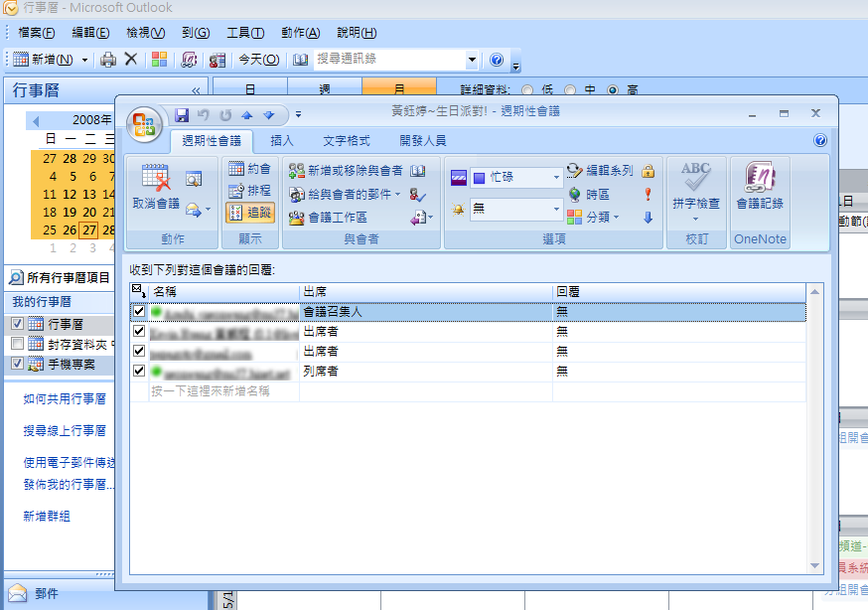The height and width of the screenshot is (610, 868).
Task: Open the 時區 time zones option
Action: pyautogui.click(x=590, y=195)
